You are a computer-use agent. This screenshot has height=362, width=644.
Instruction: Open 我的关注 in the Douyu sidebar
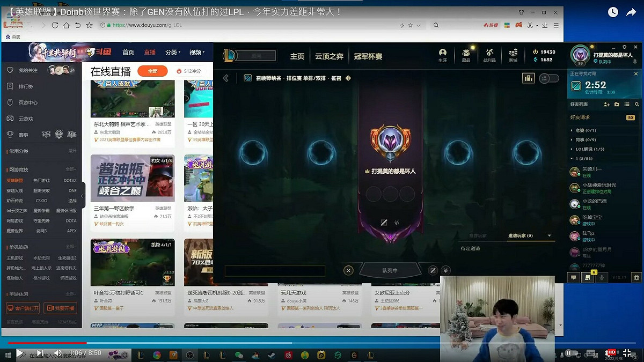click(x=28, y=70)
